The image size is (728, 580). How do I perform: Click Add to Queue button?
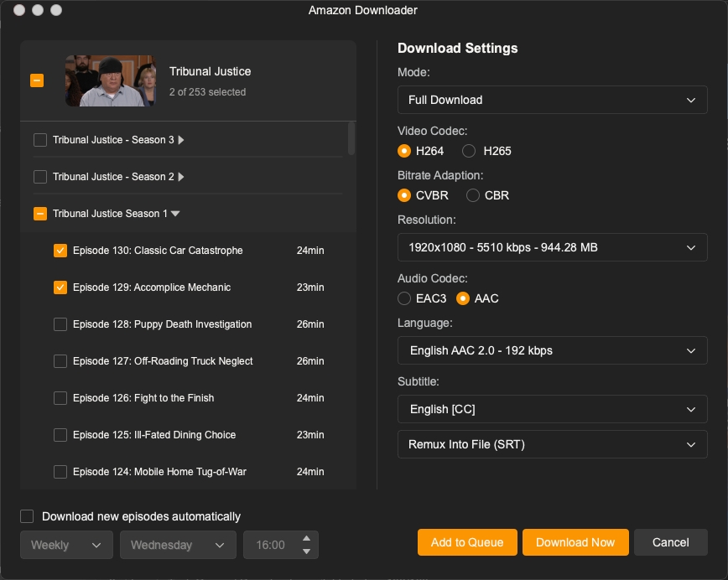(467, 542)
